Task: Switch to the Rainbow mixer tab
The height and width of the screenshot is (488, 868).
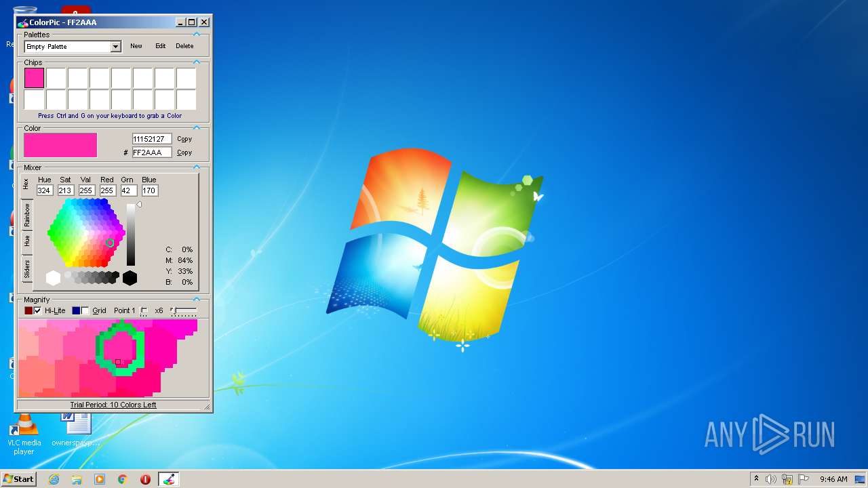Action: click(x=26, y=214)
